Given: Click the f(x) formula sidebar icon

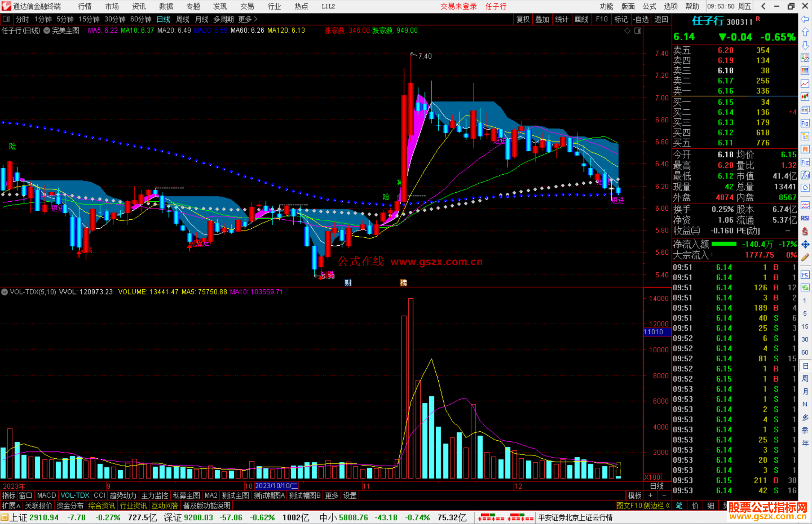Looking at the screenshot, I should coord(805,175).
